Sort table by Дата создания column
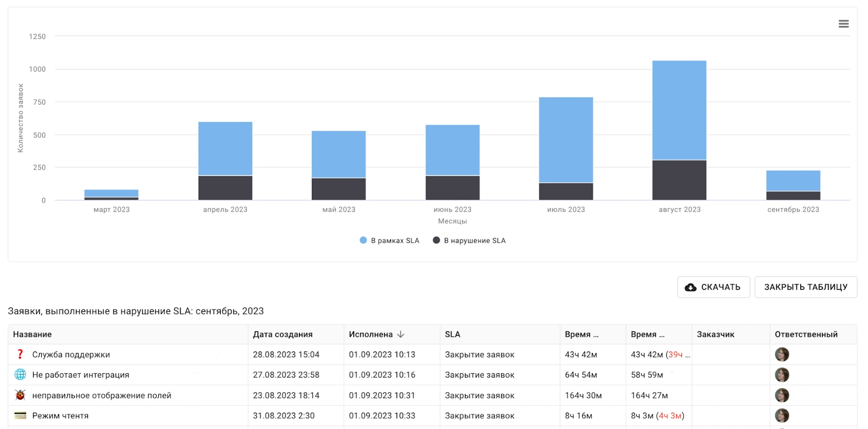Viewport: 868px width, 429px height. point(283,334)
